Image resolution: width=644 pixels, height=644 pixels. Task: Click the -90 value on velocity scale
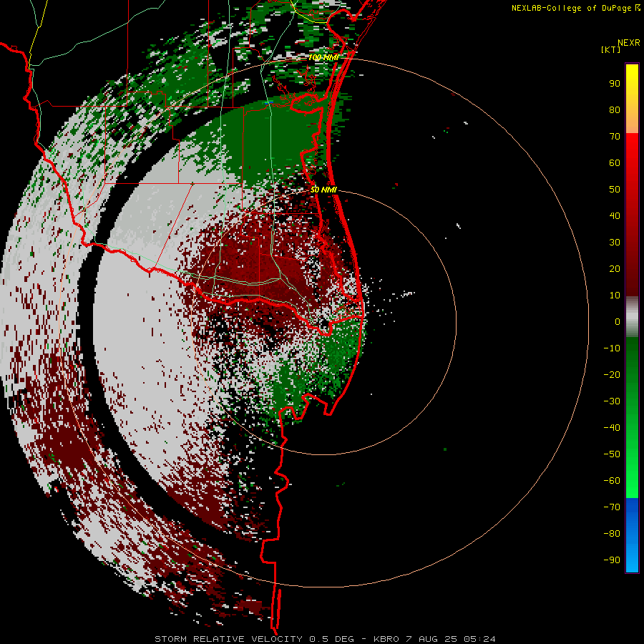coord(612,560)
